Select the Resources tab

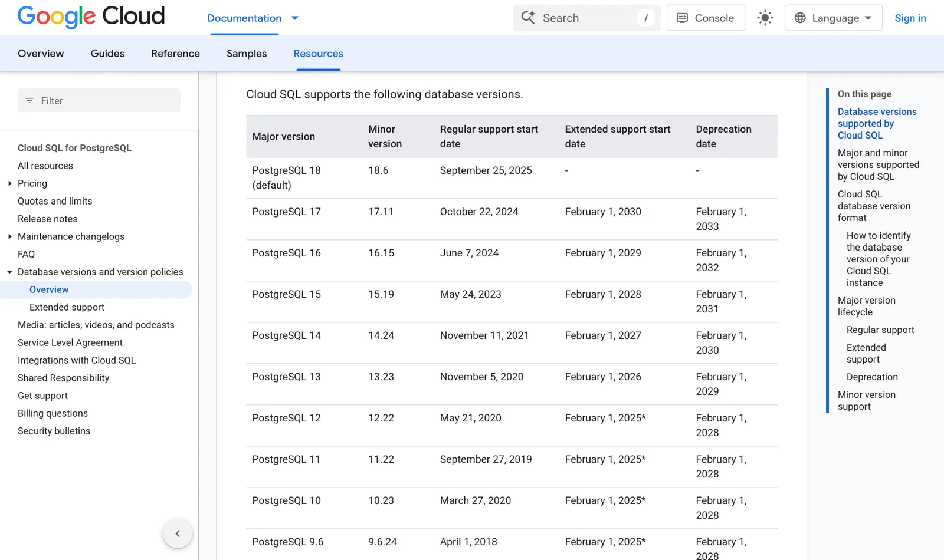pyautogui.click(x=318, y=54)
